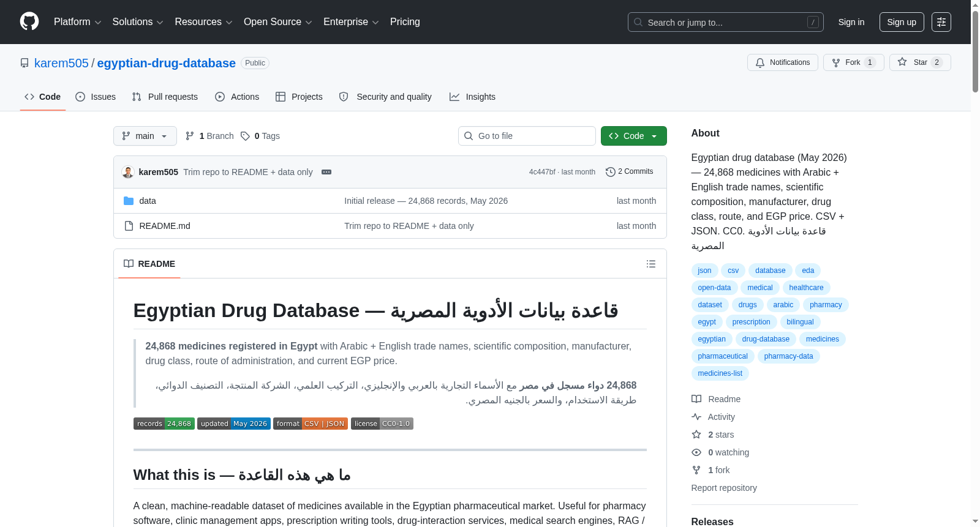Open the medicines-list topic tag
The width and height of the screenshot is (980, 527).
pos(720,373)
